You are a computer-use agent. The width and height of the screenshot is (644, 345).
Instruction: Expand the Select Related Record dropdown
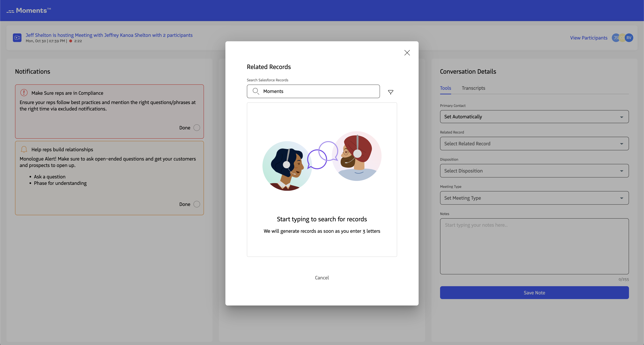[534, 143]
